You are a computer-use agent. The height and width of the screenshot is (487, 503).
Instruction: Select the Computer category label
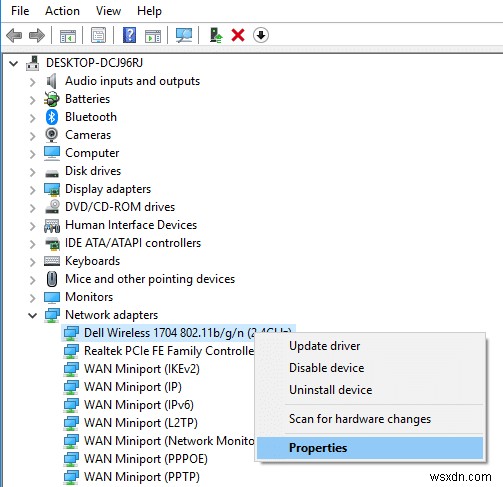[92, 153]
